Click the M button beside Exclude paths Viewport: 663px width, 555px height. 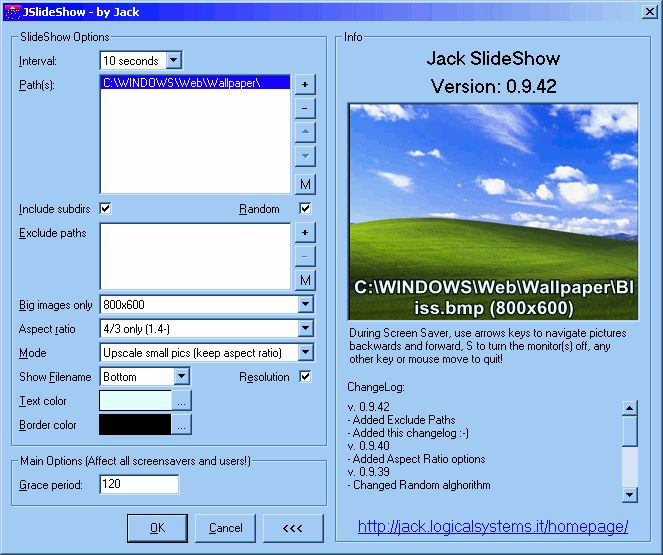305,280
